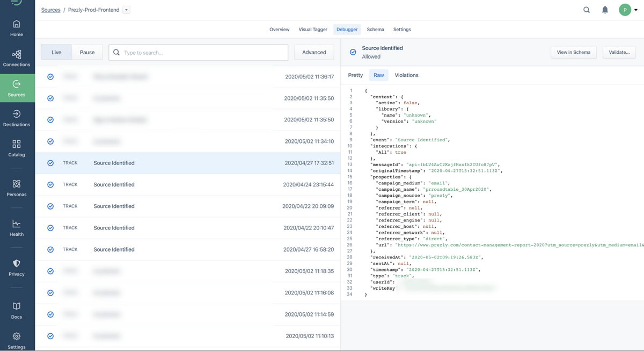
Task: Click the "campaign_name" value prroundtable_30Apr2020
Action: 457,189
